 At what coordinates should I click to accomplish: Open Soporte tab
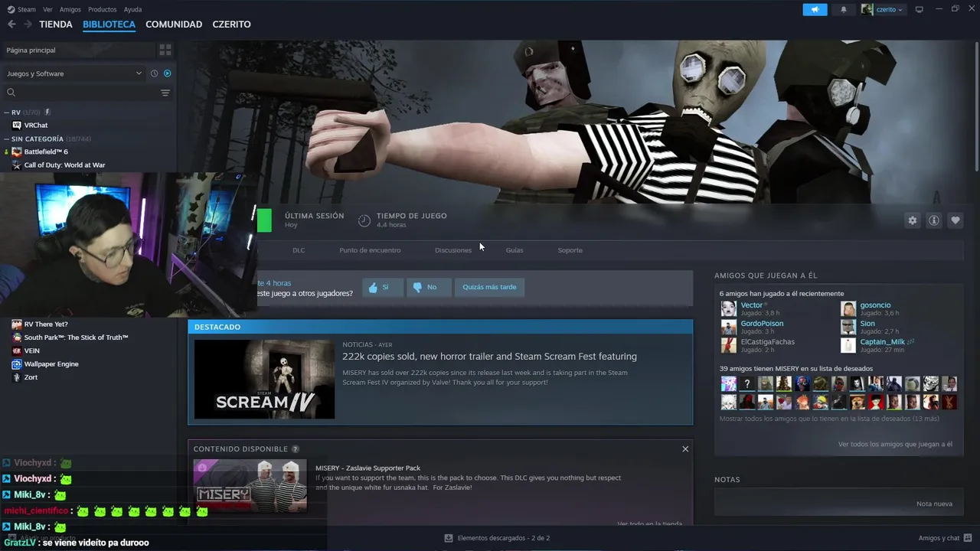pyautogui.click(x=570, y=250)
